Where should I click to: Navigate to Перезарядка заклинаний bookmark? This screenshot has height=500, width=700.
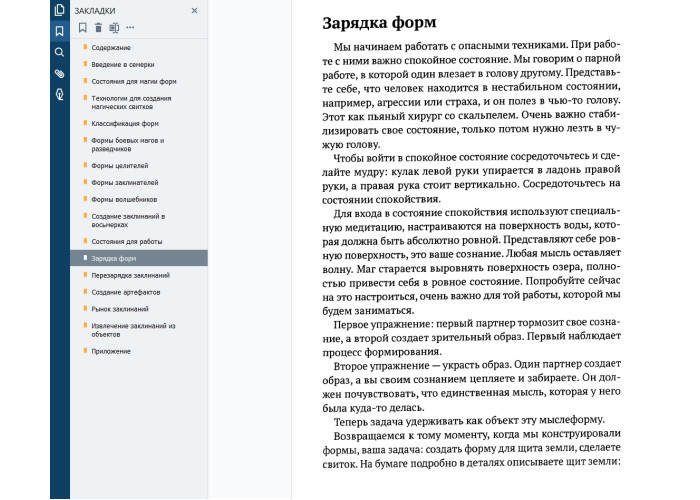tap(130, 275)
